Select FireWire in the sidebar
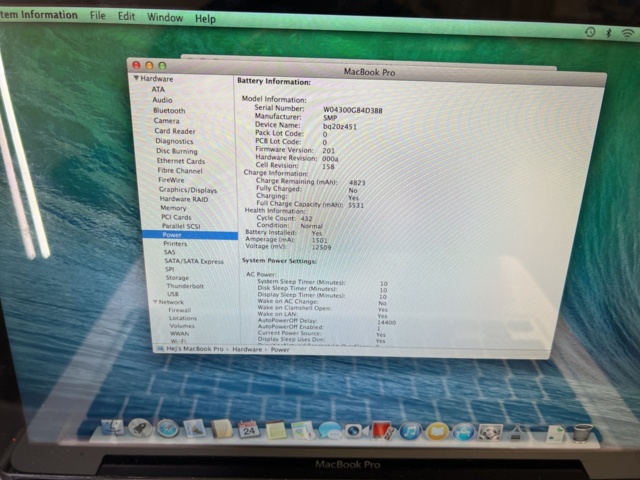The height and width of the screenshot is (480, 640). (171, 180)
